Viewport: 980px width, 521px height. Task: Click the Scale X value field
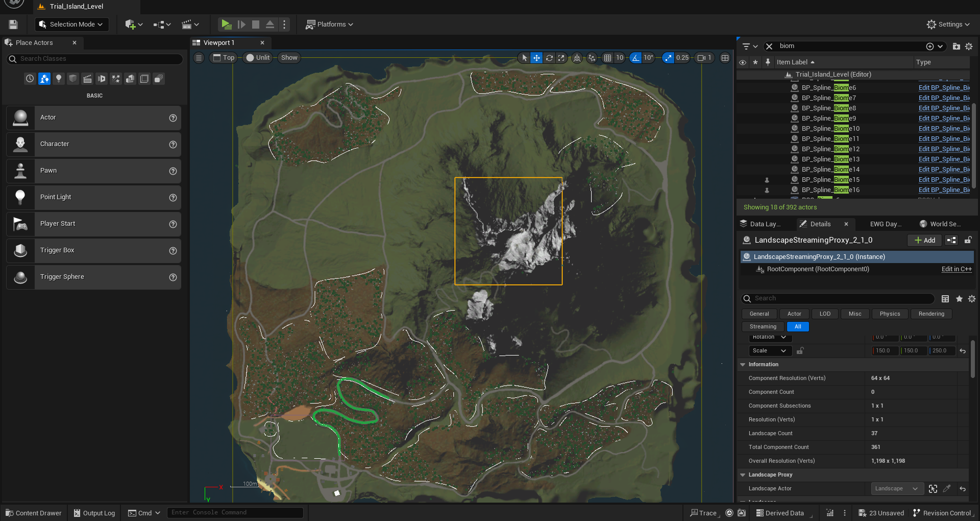tap(885, 351)
